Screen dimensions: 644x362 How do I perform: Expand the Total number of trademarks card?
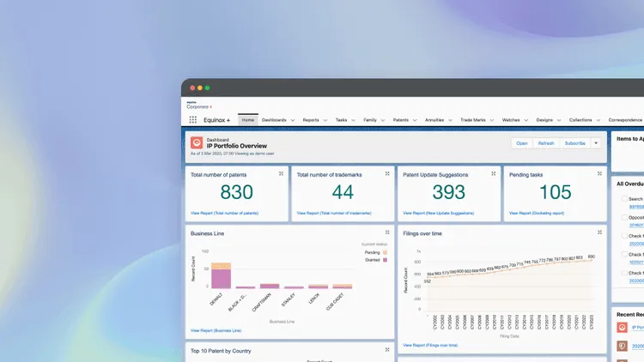[387, 173]
